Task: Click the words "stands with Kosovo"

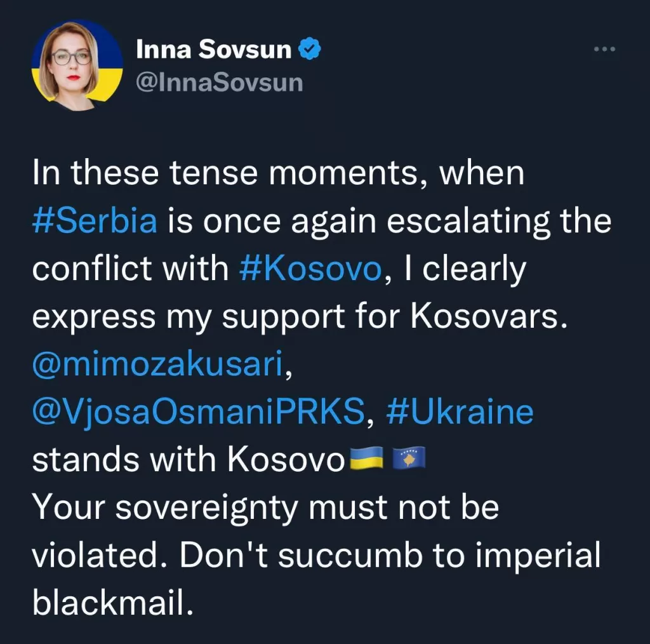Action: point(189,459)
